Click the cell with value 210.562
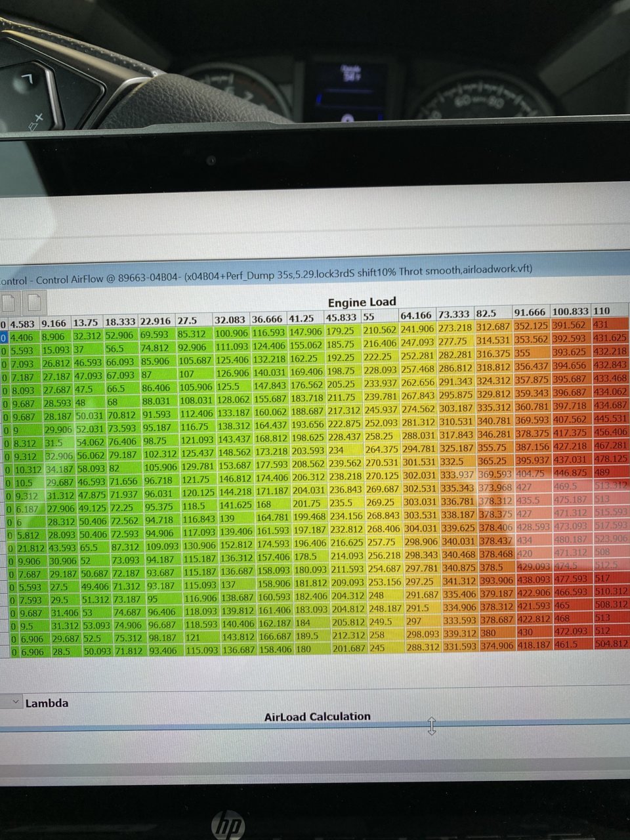The image size is (630, 840). (381, 330)
